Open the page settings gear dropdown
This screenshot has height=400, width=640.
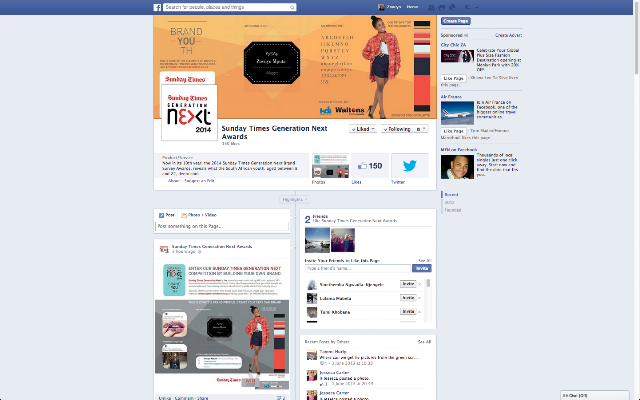pos(421,129)
